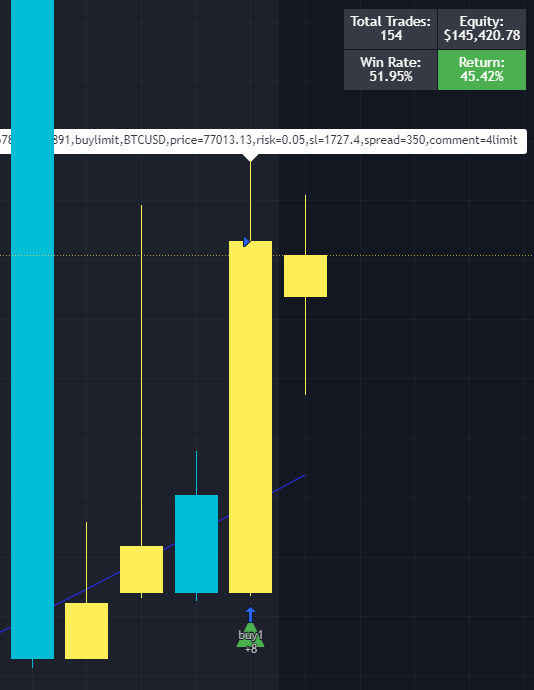Screen dimensions: 534x690
Task: Click the small cyan candle in the middle
Action: coord(196,544)
